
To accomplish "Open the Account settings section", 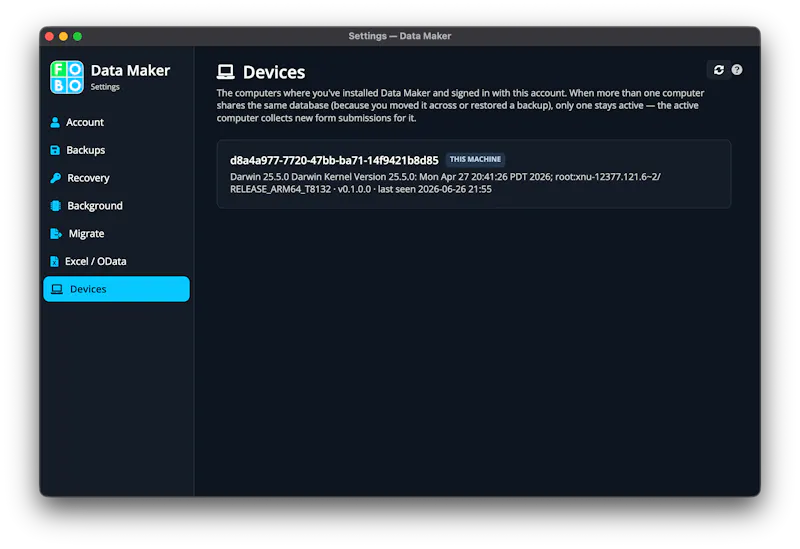I will click(116, 122).
